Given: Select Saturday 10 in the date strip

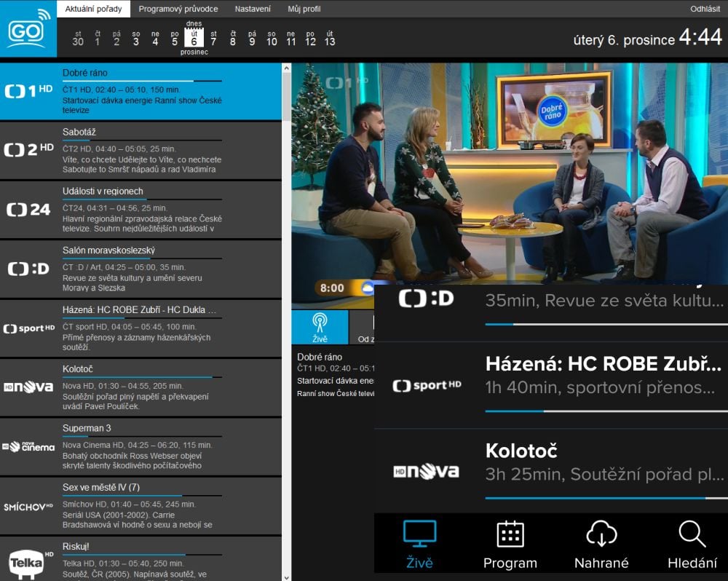Looking at the screenshot, I should click(x=270, y=40).
